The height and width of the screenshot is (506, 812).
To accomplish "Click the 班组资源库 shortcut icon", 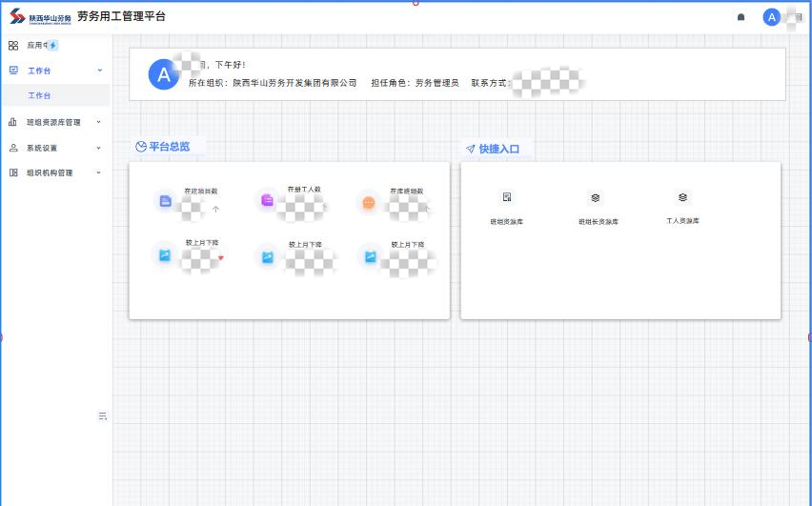I will [507, 197].
